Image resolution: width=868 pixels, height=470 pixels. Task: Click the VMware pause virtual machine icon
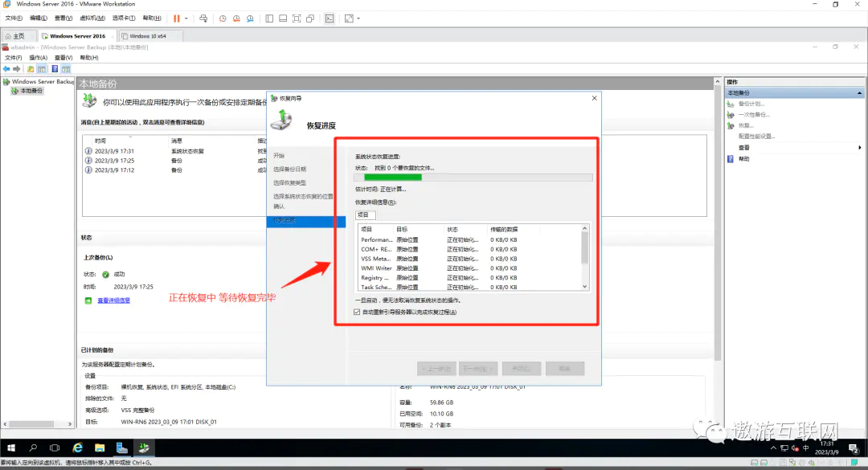(176, 18)
